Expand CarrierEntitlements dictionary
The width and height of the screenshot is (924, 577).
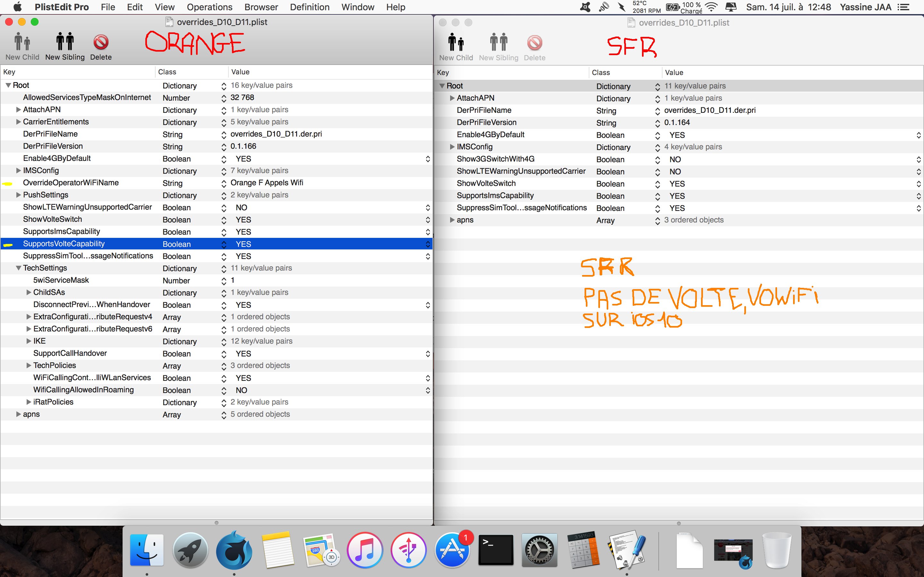point(18,122)
